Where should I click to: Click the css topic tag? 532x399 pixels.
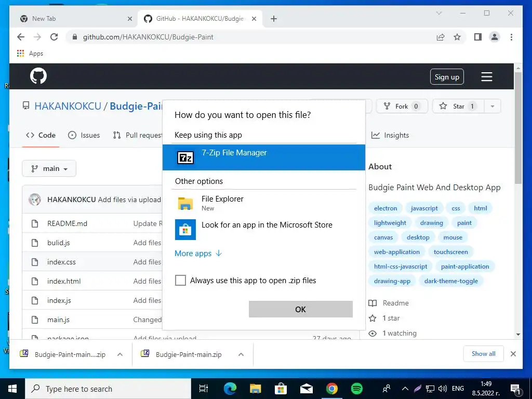click(456, 208)
